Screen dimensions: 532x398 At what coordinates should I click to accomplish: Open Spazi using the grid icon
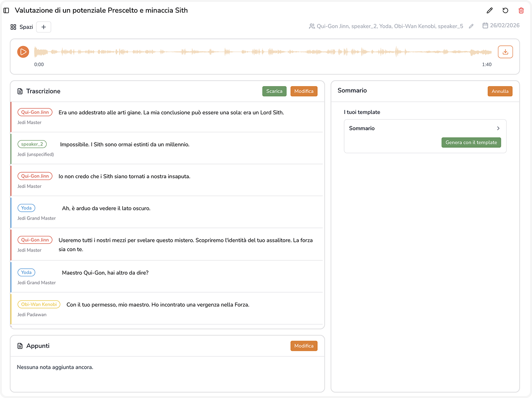[x=14, y=27]
